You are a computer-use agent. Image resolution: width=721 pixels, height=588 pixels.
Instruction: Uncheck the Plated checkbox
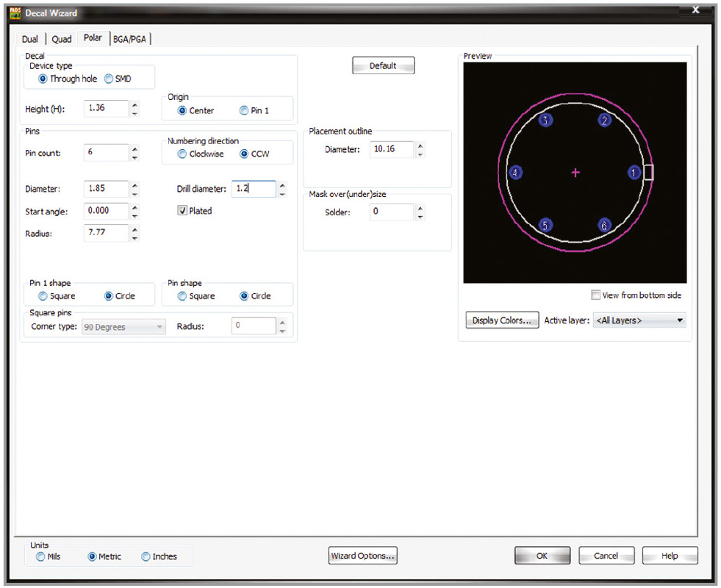pyautogui.click(x=182, y=210)
